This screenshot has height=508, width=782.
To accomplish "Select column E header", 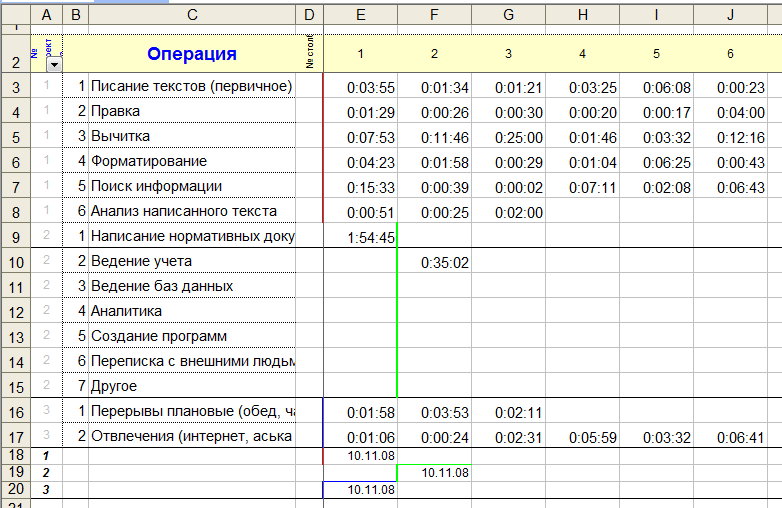I will click(x=360, y=15).
